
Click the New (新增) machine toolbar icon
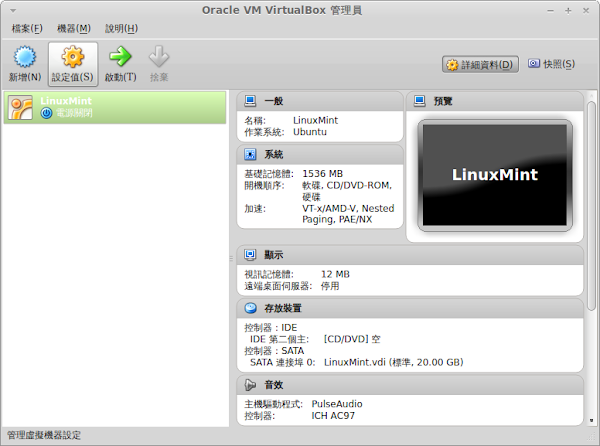pyautogui.click(x=25, y=57)
